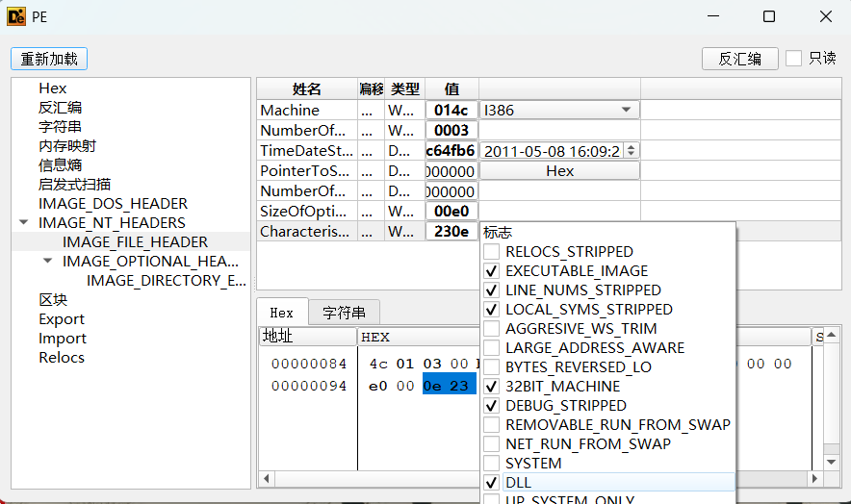
Task: Select Hex in the left tree
Action: coord(53,88)
